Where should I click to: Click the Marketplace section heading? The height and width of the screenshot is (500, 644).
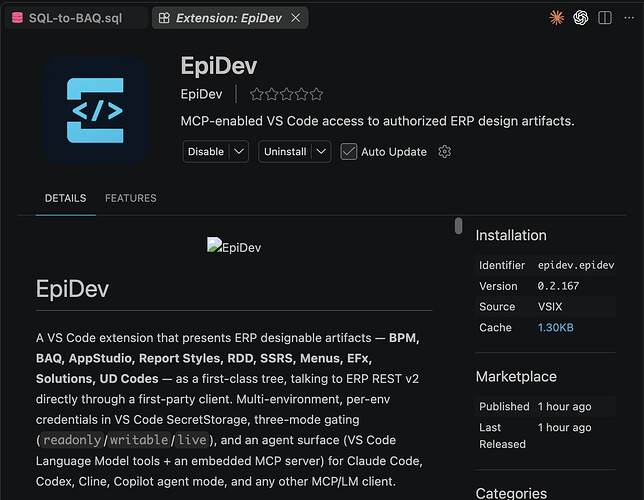[x=516, y=377]
